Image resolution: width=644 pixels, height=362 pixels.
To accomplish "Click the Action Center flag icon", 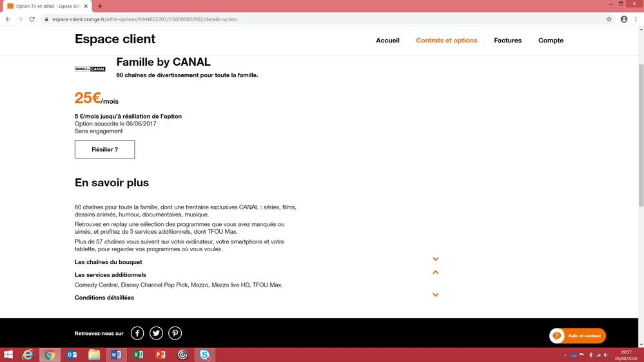I will (582, 355).
